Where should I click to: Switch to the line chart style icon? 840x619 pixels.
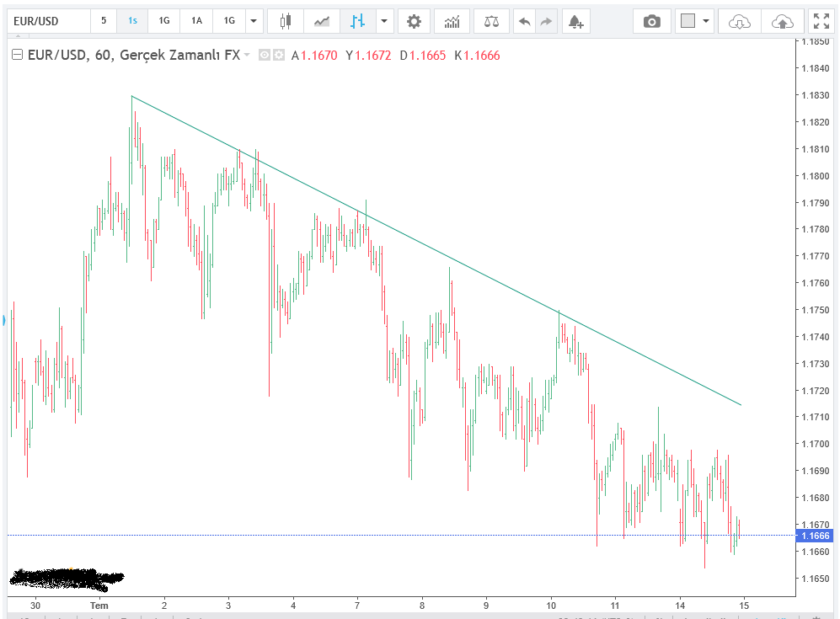[x=322, y=21]
